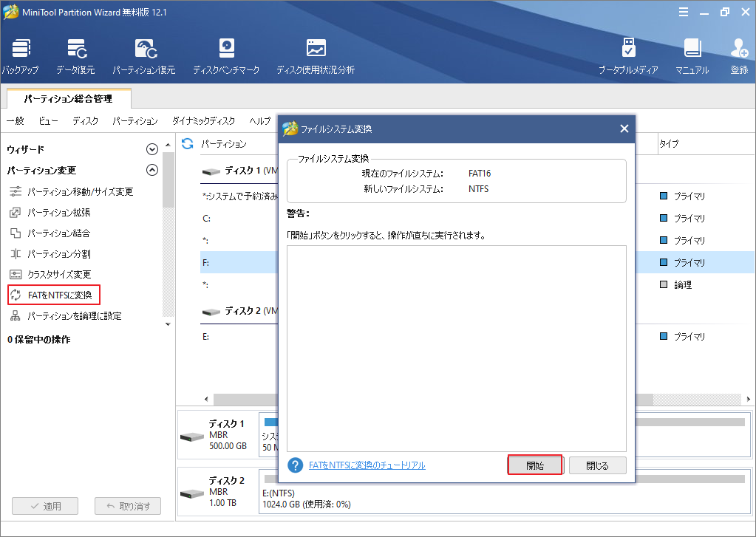756x537 pixels.
Task: Click the refresh icon beside パーティション header
Action: [x=188, y=143]
